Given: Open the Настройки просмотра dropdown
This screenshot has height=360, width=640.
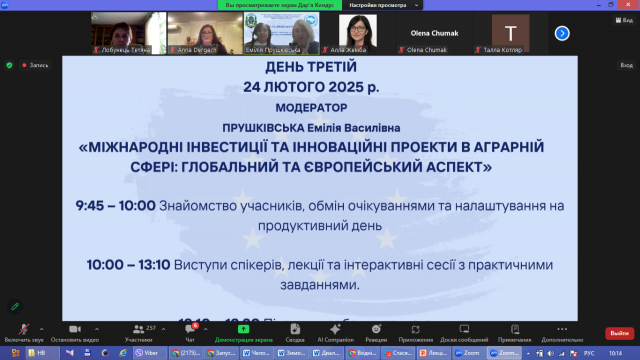Looking at the screenshot, I should (383, 5).
